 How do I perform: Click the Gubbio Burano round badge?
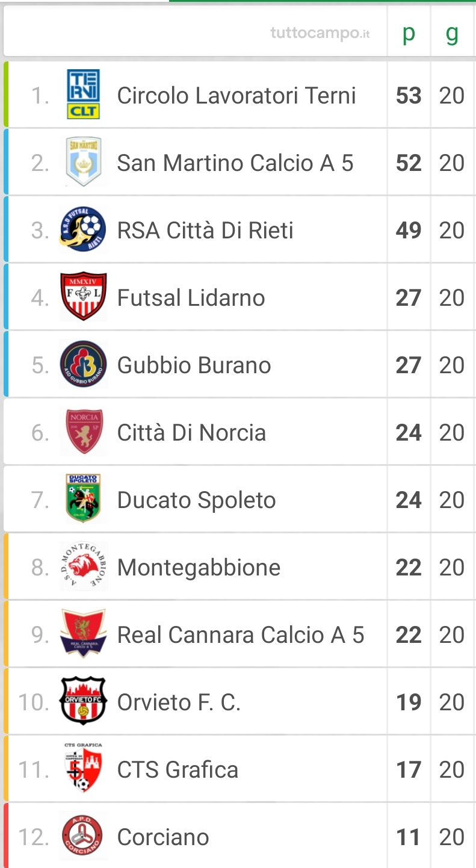click(83, 364)
